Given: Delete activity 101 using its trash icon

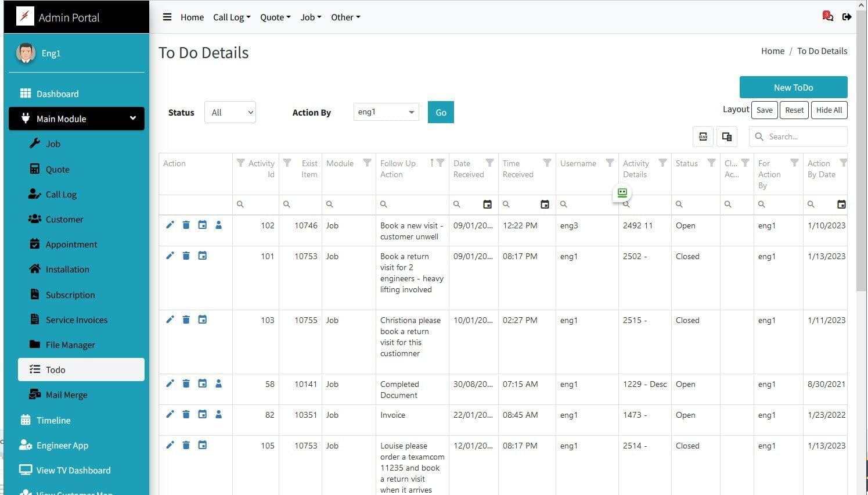Looking at the screenshot, I should [186, 256].
